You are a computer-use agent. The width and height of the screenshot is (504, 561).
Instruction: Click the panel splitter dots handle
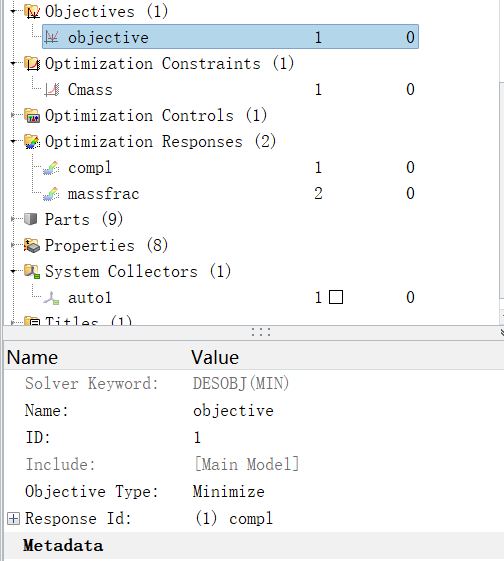(261, 332)
